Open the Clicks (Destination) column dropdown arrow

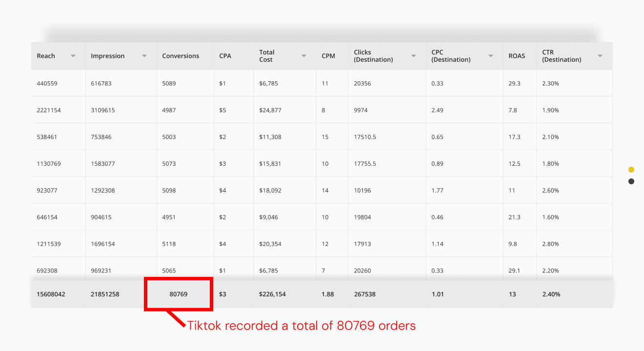(414, 56)
